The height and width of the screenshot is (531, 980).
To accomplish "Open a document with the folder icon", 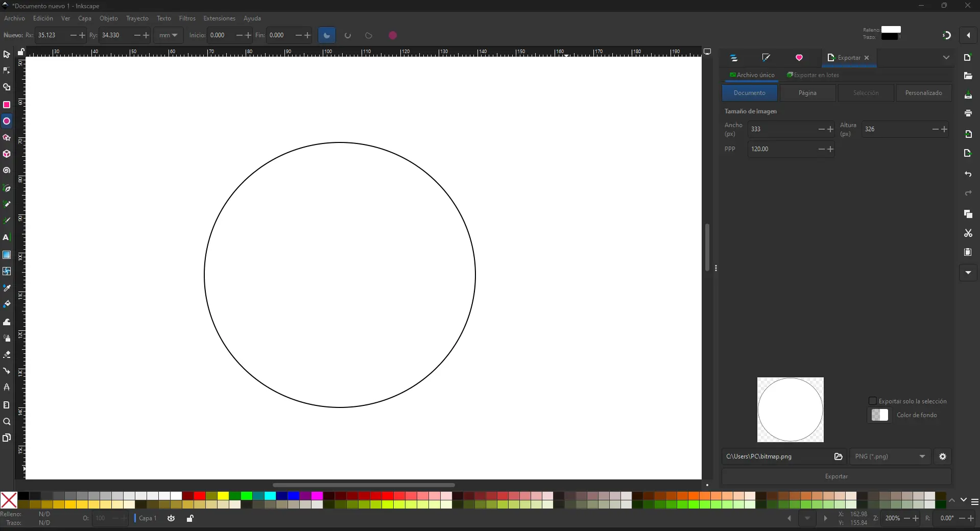I will (x=968, y=76).
